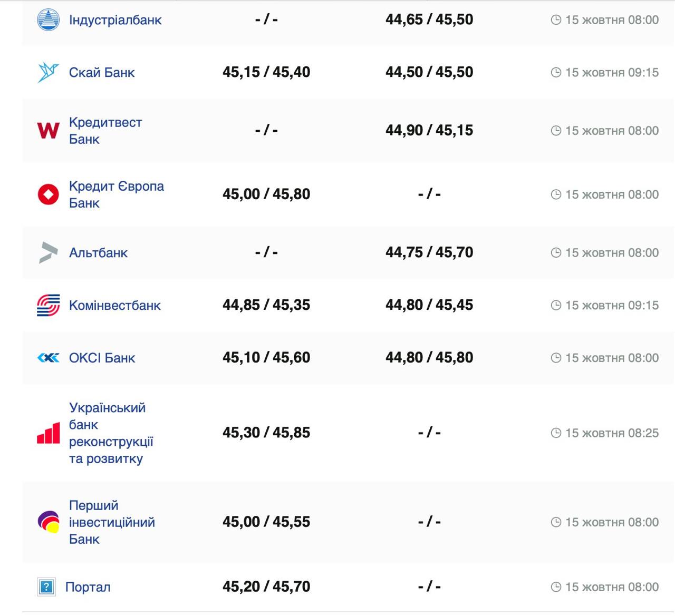Click the 15 жовтня 08:25 timestamp
This screenshot has height=616, width=675.
coord(612,433)
